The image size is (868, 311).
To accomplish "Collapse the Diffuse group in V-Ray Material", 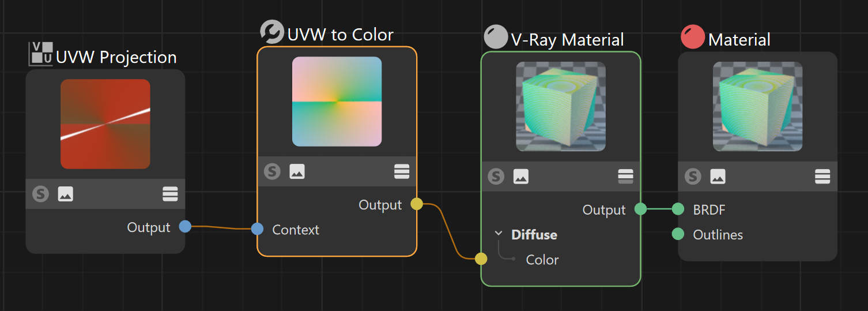I will pyautogui.click(x=499, y=234).
